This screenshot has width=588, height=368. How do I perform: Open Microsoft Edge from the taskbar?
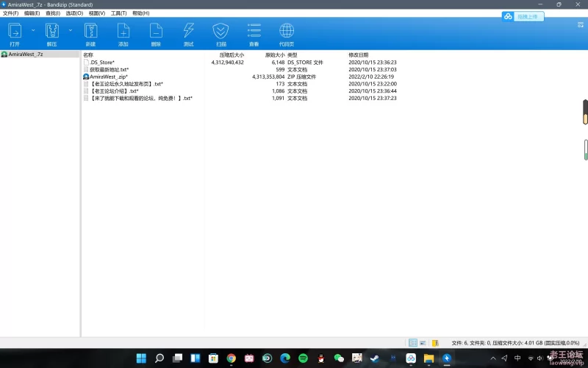[x=285, y=358]
